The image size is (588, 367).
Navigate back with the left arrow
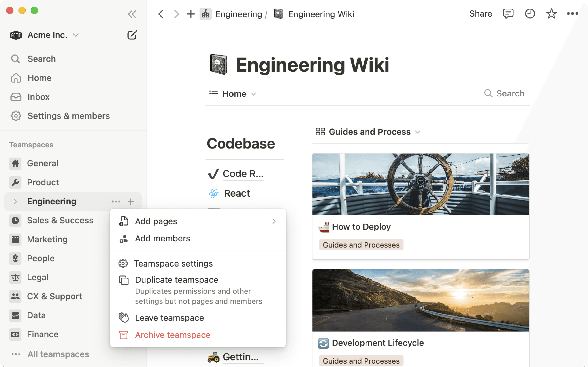pyautogui.click(x=161, y=14)
